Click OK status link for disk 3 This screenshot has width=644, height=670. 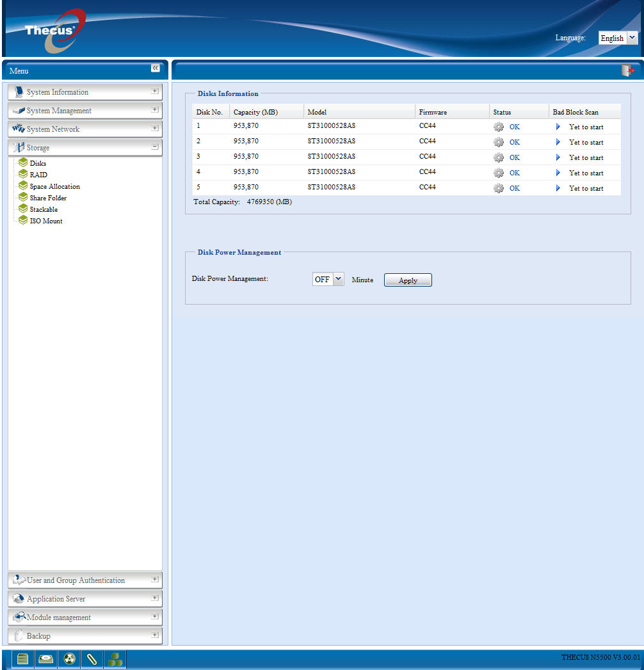click(x=515, y=157)
